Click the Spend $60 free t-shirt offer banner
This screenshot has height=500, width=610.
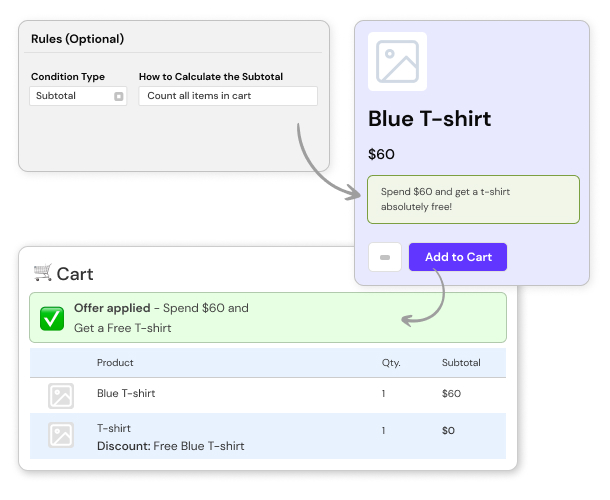[x=473, y=198]
